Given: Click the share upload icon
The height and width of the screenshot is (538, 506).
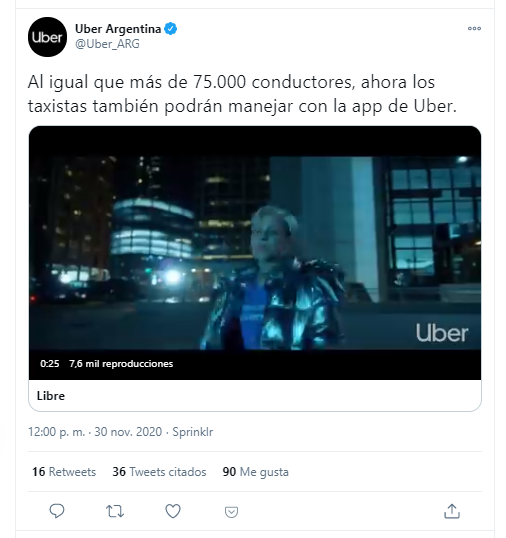Looking at the screenshot, I should pos(452,511).
